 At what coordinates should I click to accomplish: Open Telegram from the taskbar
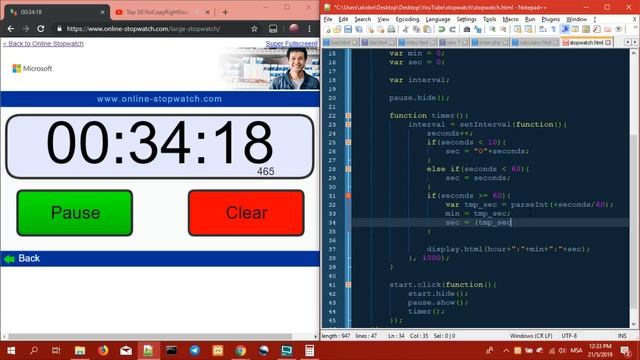(x=195, y=350)
